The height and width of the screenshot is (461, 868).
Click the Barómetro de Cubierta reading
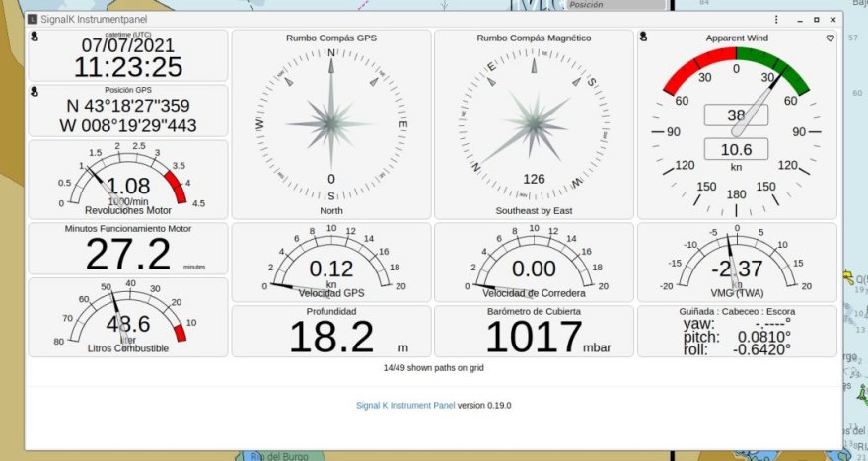pos(534,332)
